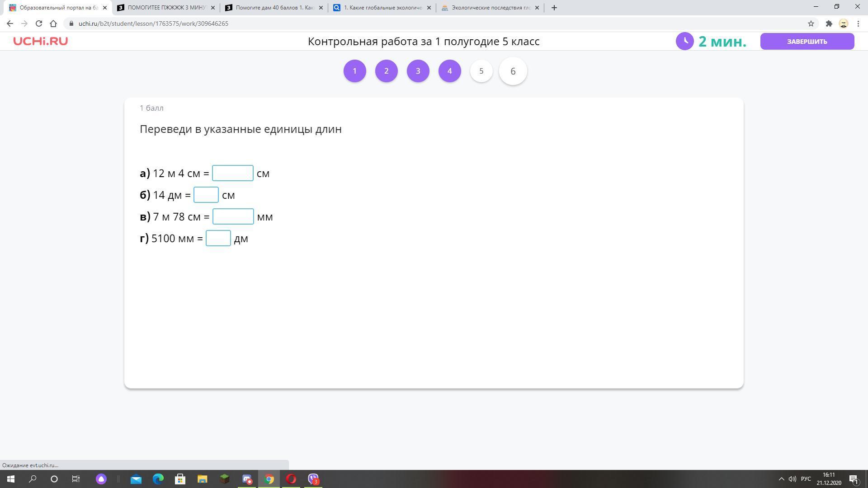This screenshot has height=488, width=868.
Task: Click the UCHi.RU logo
Action: (40, 41)
